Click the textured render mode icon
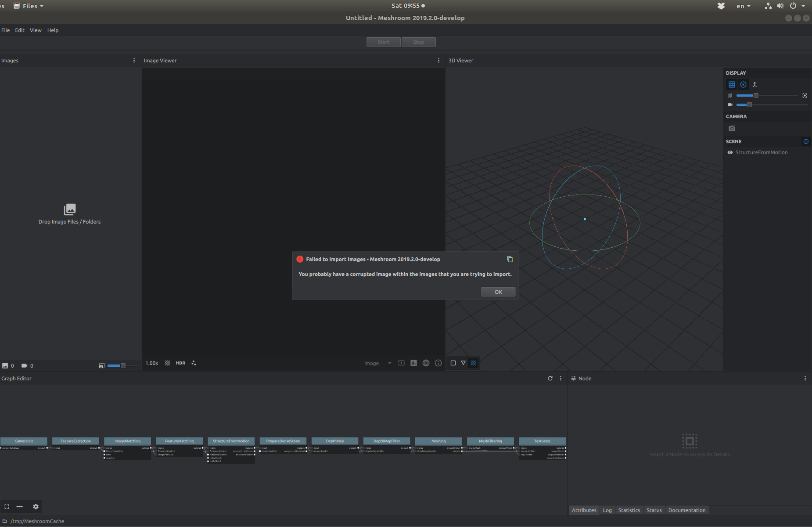Image resolution: width=812 pixels, height=527 pixels. [x=473, y=363]
